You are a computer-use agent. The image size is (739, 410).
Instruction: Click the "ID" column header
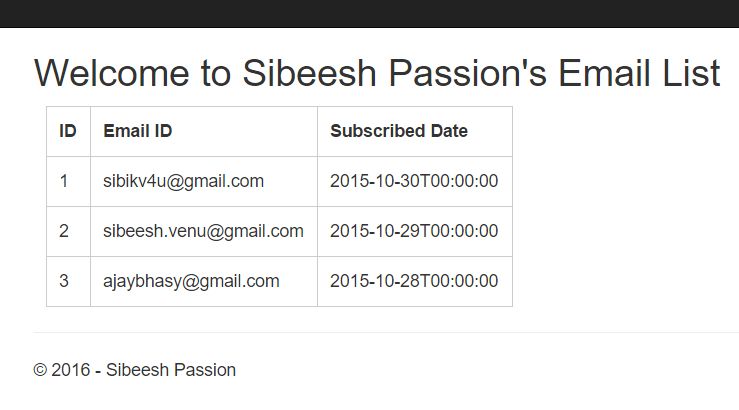[68, 131]
